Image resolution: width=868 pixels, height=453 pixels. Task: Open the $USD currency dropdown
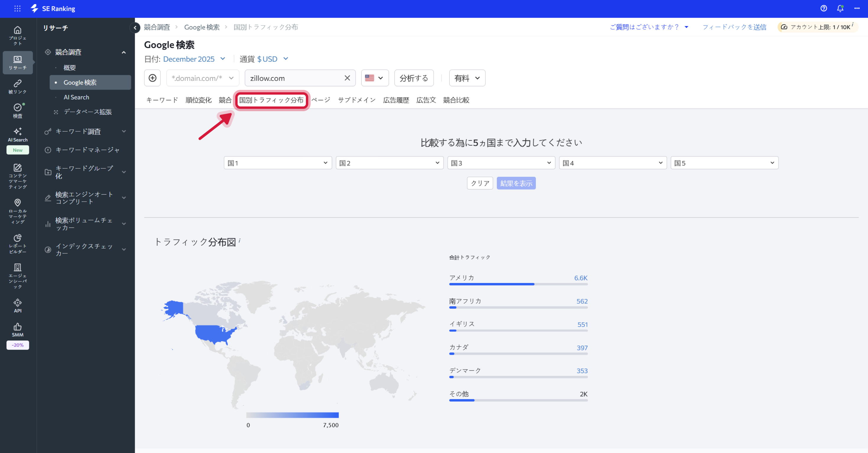click(267, 59)
